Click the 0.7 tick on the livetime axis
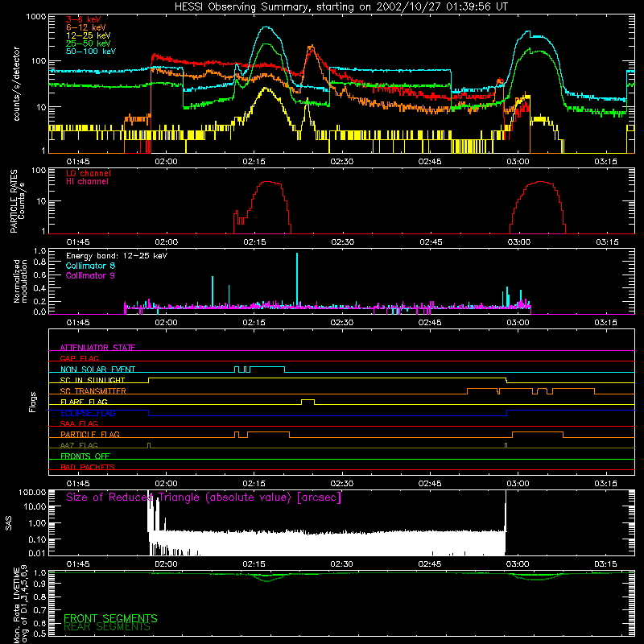The width and height of the screenshot is (644, 644). pyautogui.click(x=39, y=610)
